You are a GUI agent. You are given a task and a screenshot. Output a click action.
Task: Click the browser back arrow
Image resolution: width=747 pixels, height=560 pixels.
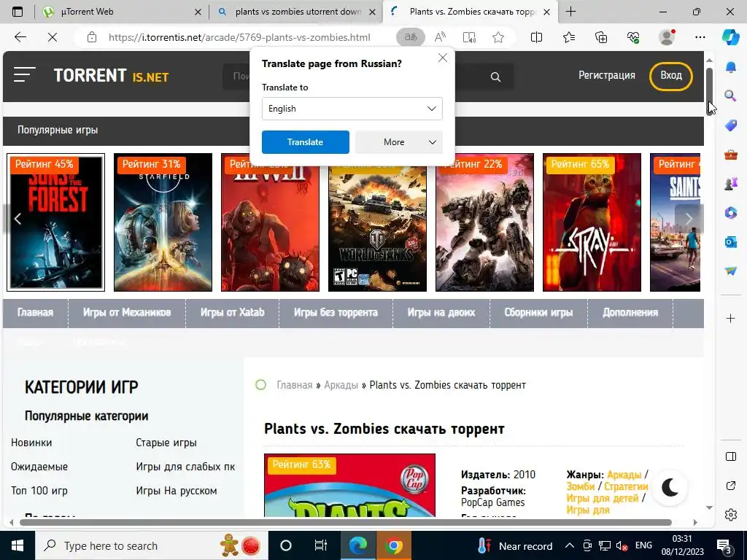[x=20, y=37]
